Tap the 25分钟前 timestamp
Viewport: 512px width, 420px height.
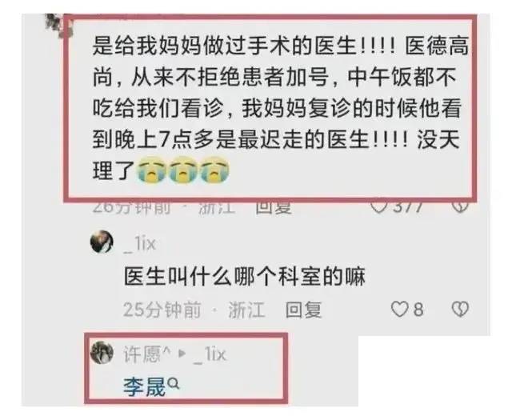click(162, 310)
